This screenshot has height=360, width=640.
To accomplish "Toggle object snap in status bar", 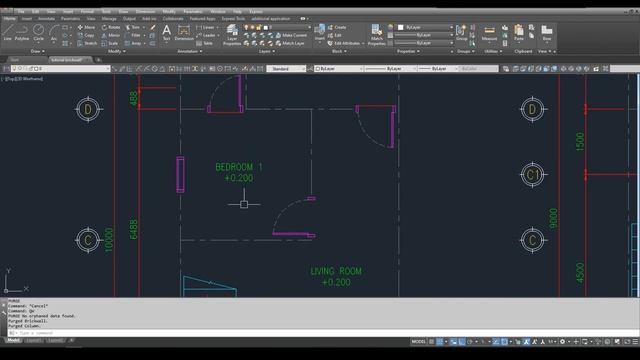I will (x=504, y=342).
